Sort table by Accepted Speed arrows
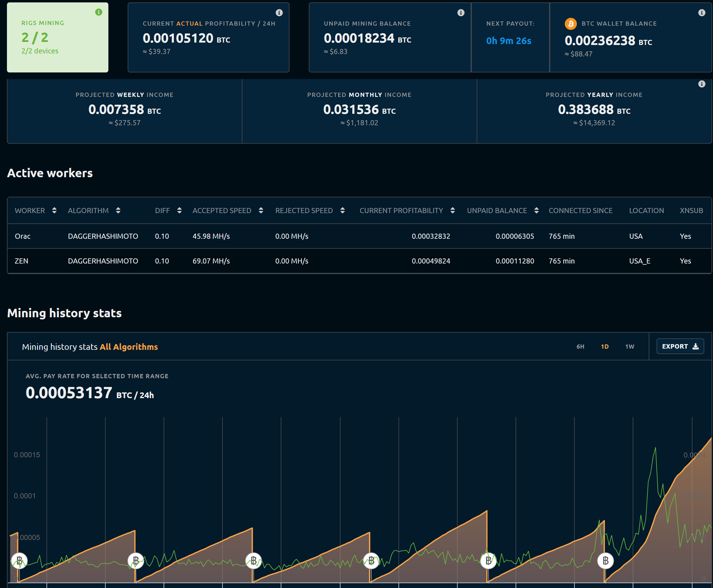Screen dimensions: 713x588 click(x=261, y=210)
